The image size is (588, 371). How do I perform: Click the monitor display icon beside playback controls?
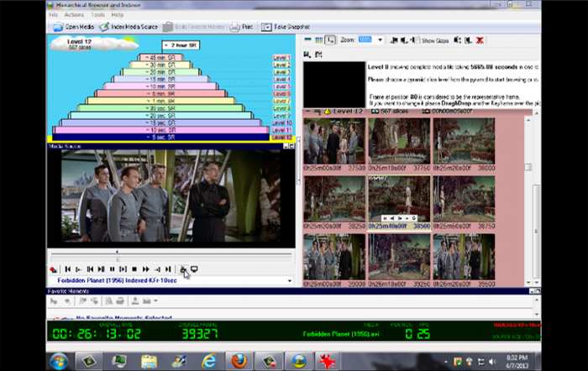click(x=194, y=269)
